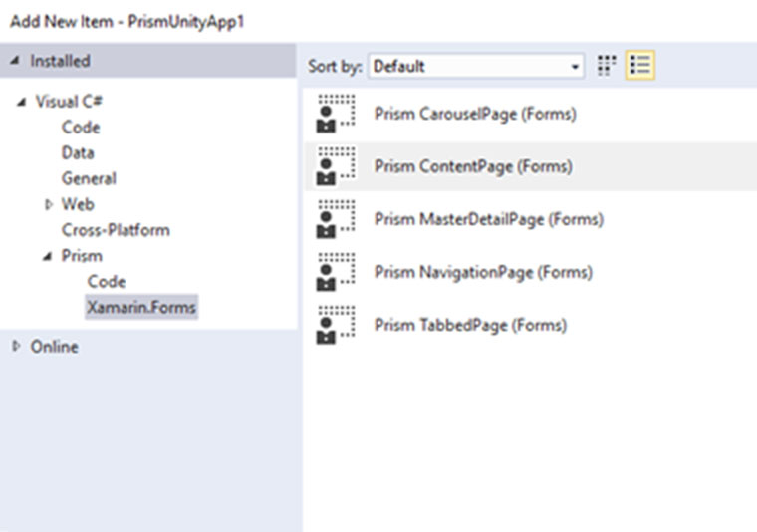
Task: Click the Prism TabbedPage template icon
Action: click(x=336, y=325)
